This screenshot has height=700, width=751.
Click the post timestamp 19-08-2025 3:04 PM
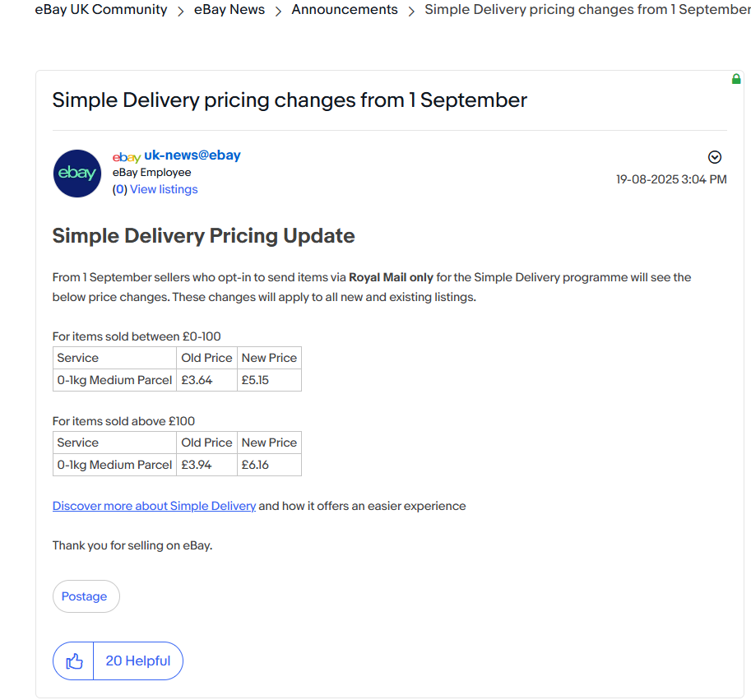(671, 179)
